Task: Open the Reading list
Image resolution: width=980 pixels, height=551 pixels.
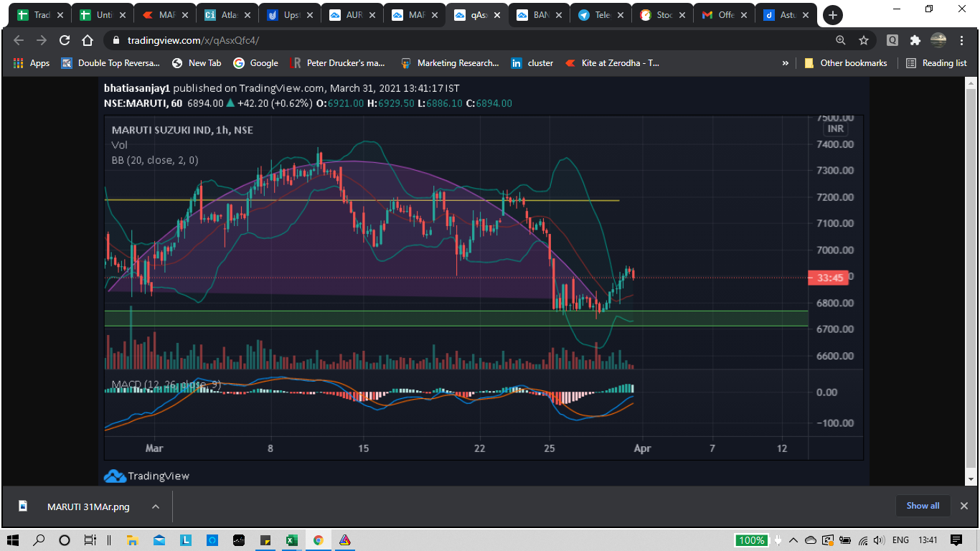Action: coord(936,63)
